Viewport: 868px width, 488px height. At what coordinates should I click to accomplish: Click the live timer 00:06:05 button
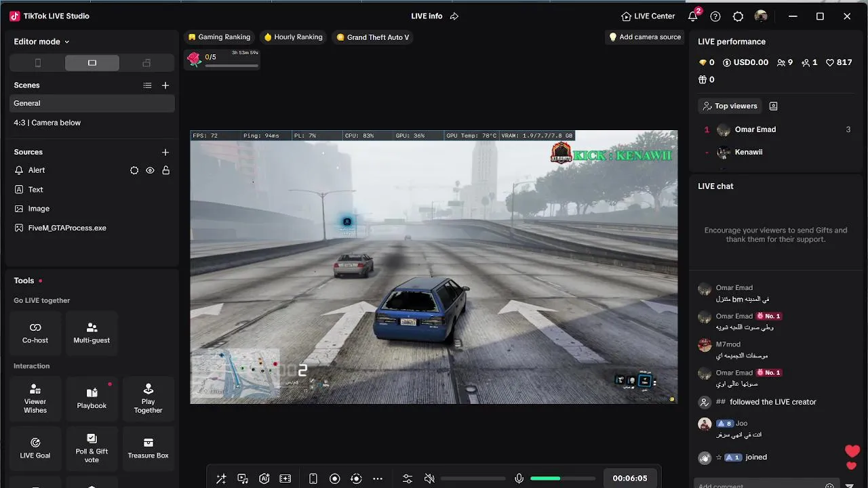point(630,479)
